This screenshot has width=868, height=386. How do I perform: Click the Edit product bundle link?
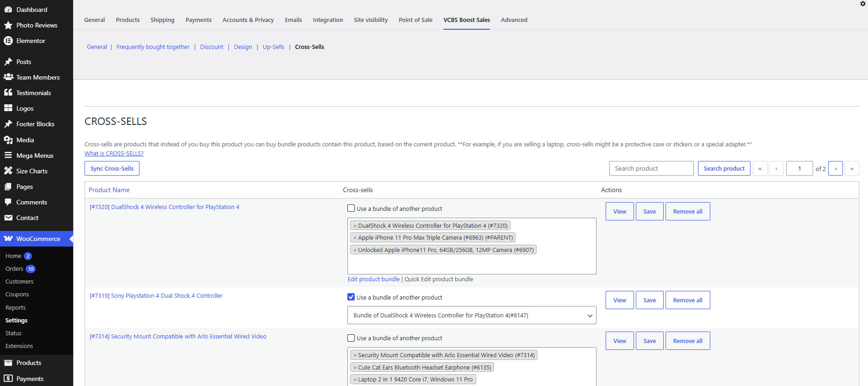coord(373,279)
